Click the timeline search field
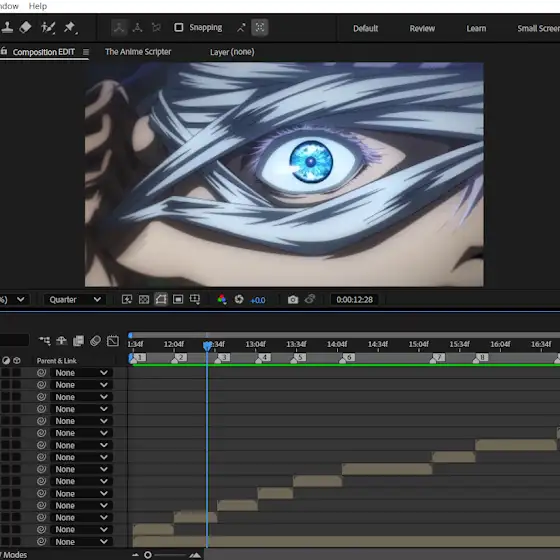 click(x=14, y=340)
